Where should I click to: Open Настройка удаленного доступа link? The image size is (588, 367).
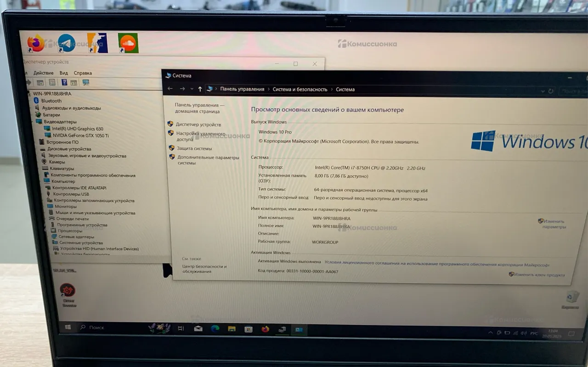click(x=201, y=136)
